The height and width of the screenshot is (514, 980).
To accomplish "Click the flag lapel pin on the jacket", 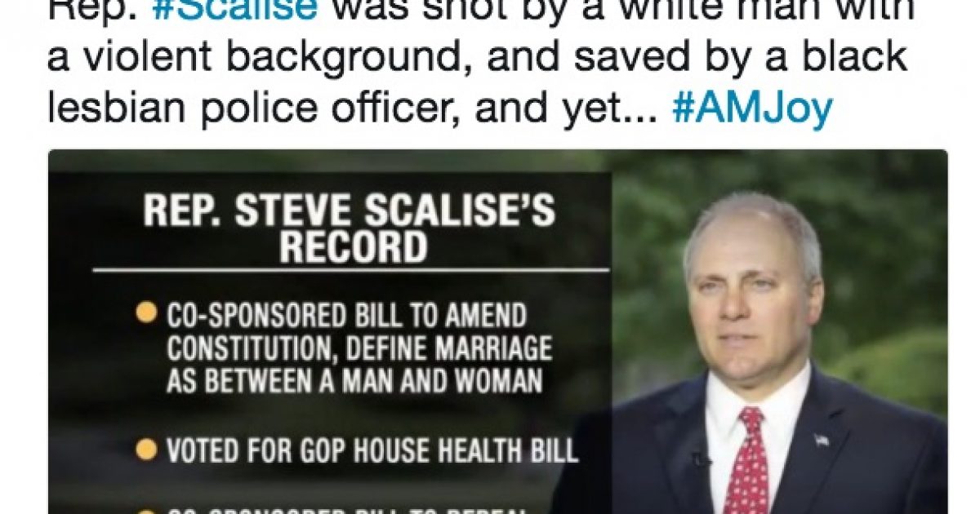I will click(x=821, y=441).
